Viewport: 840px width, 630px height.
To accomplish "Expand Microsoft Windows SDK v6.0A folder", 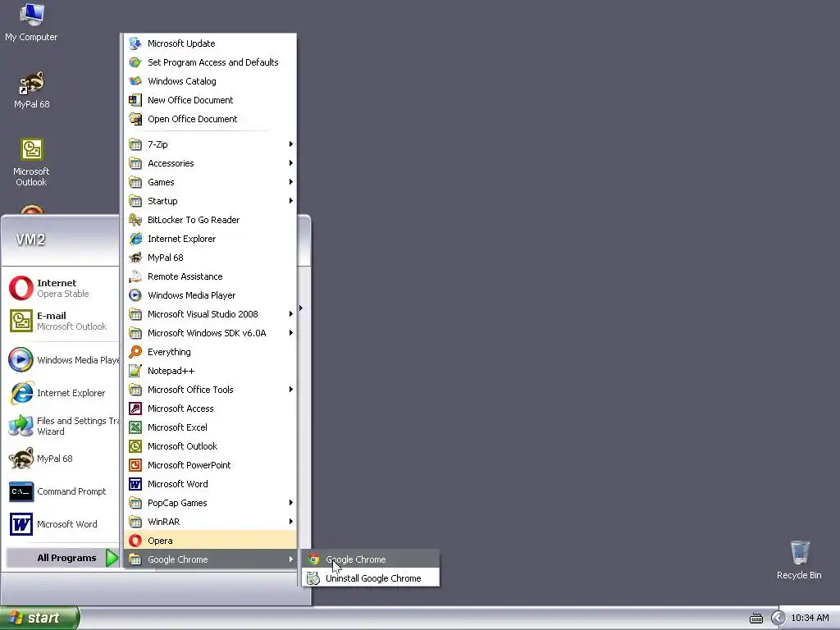I will click(210, 333).
